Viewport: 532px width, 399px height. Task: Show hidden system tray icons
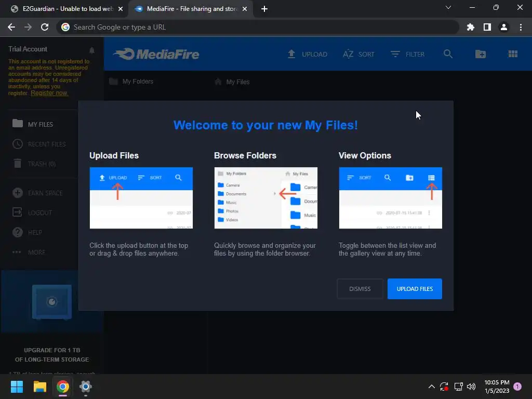pos(432,387)
